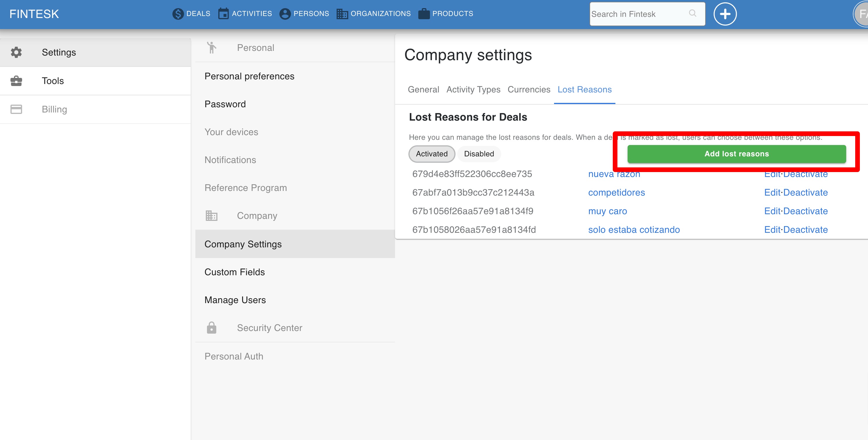Screen dimensions: 868x440
Task: Switch to the General tab
Action: point(423,89)
